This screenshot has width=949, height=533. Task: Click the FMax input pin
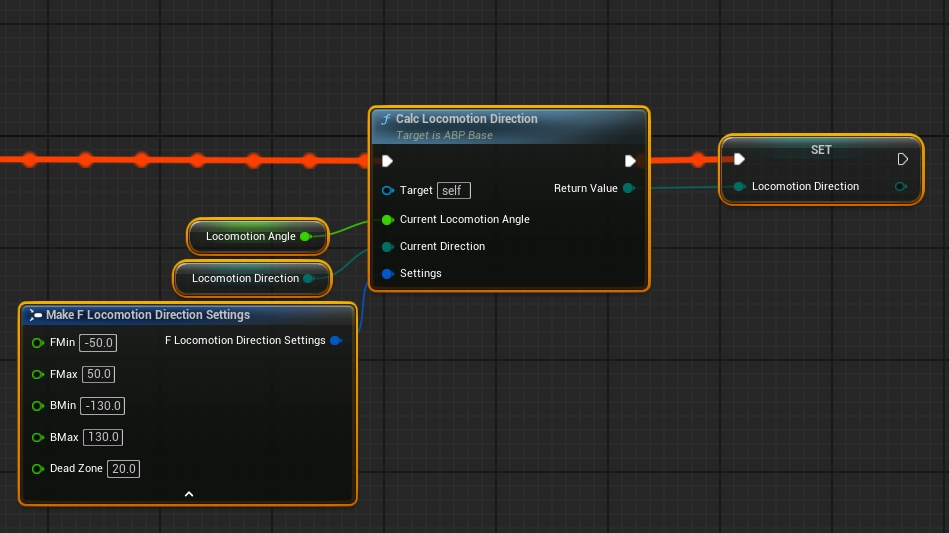click(38, 374)
